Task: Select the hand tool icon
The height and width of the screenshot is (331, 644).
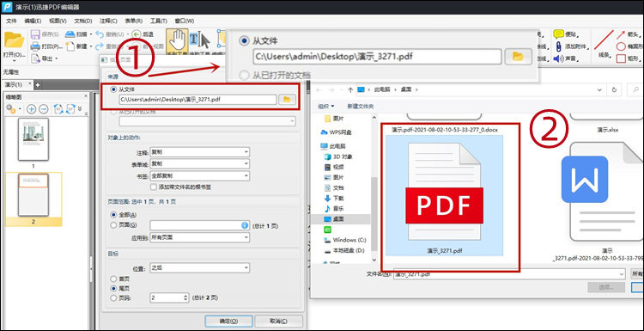Action: tap(178, 39)
